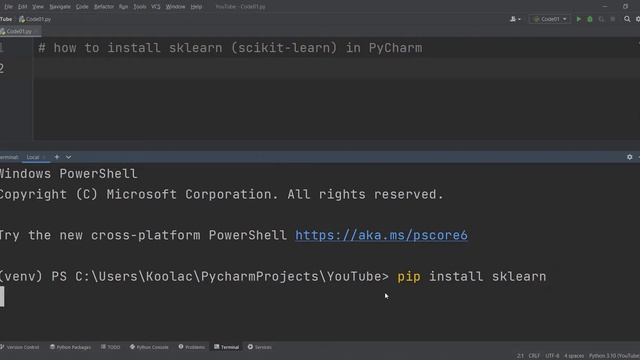This screenshot has height=360, width=640.
Task: Restore the PyCharm window size
Action: coord(625,7)
